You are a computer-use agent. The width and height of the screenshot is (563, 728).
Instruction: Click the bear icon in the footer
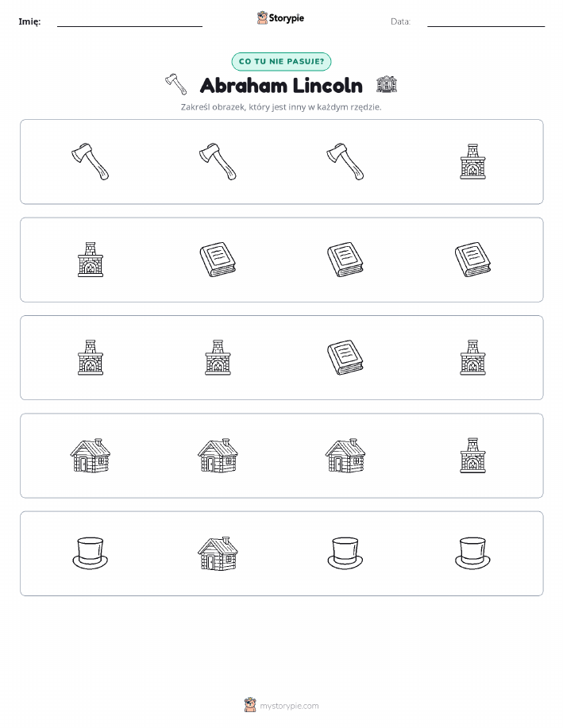[250, 705]
